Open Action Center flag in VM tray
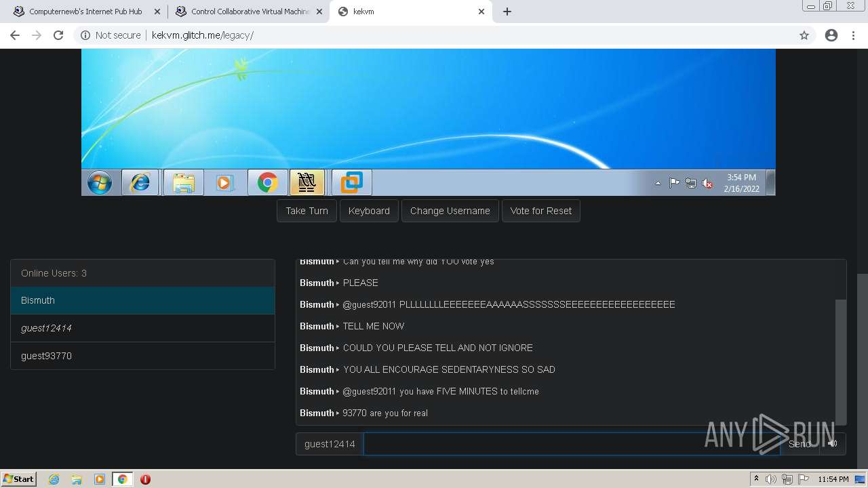The image size is (868, 488). [674, 183]
